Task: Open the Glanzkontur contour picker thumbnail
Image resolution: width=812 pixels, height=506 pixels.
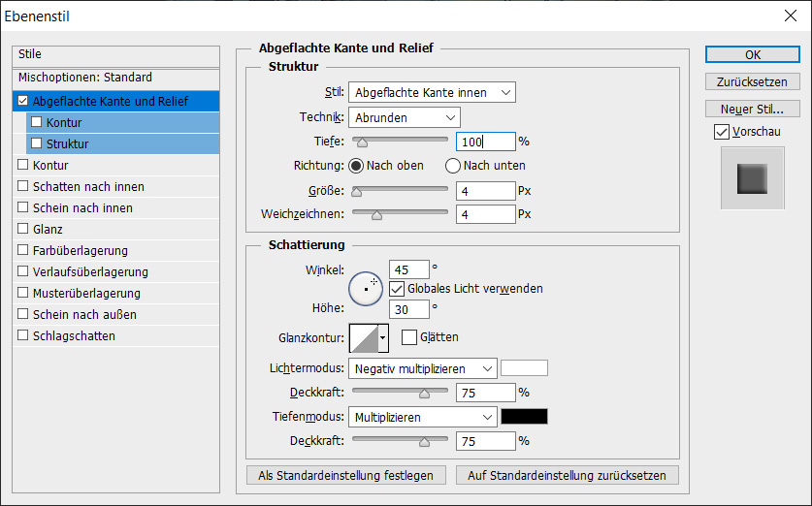Action: click(364, 337)
